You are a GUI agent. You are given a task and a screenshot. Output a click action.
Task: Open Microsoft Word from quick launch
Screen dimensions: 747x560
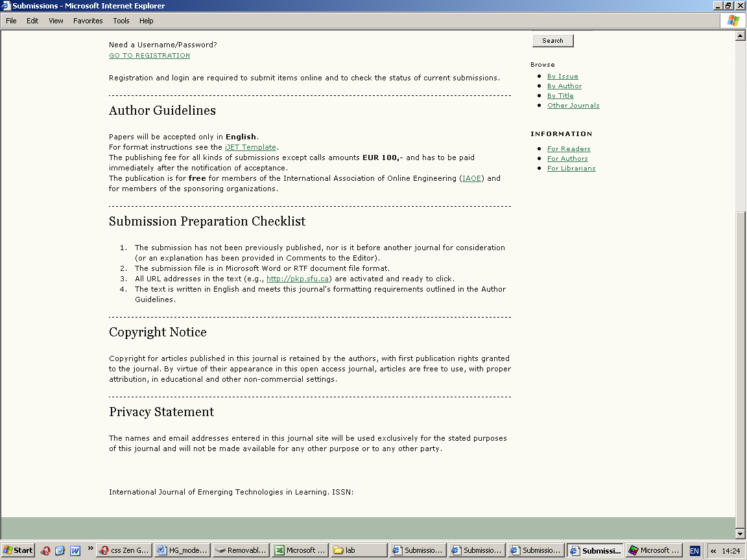click(75, 550)
